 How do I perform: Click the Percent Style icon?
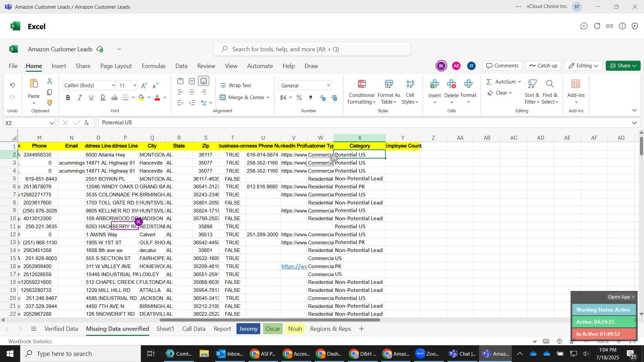pos(299,98)
